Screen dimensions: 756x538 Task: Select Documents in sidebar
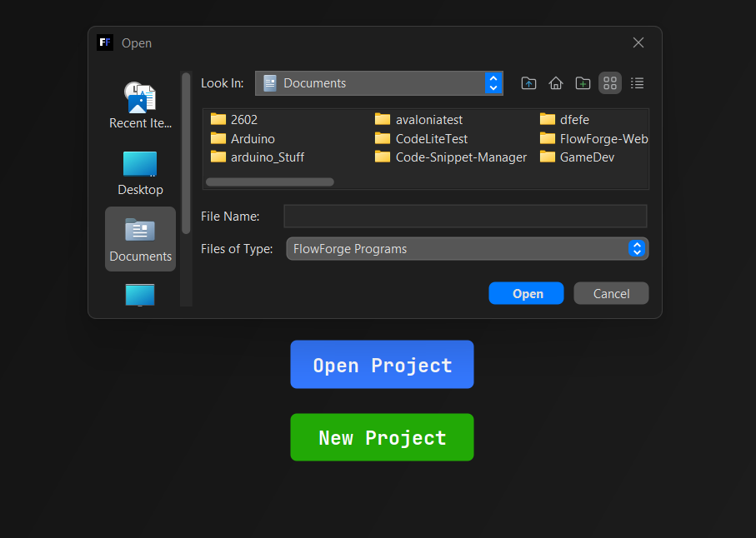[140, 239]
